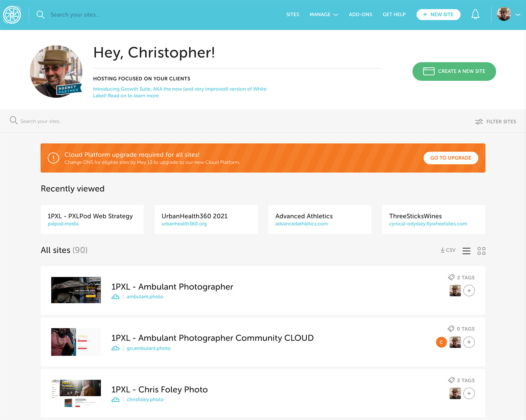Click the green Create a New Site button
The image size is (526, 420).
click(x=454, y=71)
